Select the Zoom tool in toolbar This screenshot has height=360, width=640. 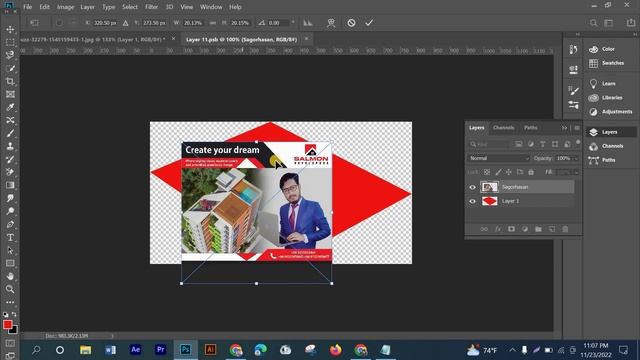tap(10, 289)
